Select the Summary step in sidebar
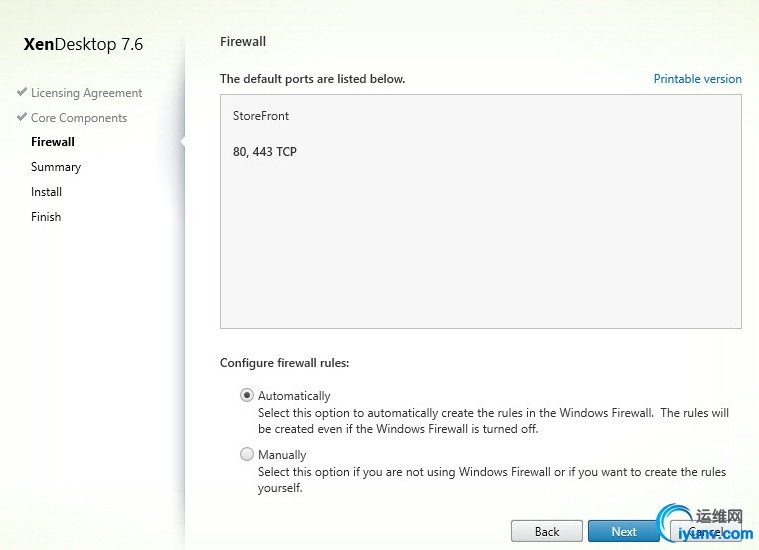The image size is (759, 550). (x=56, y=167)
